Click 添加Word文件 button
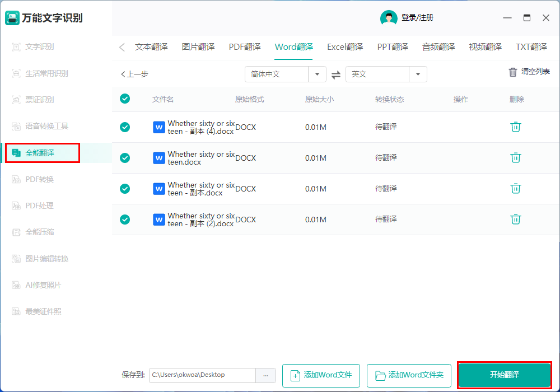 (321, 375)
